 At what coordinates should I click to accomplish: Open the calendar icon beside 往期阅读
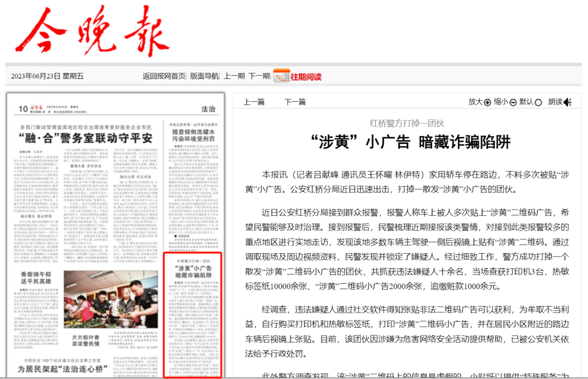281,77
